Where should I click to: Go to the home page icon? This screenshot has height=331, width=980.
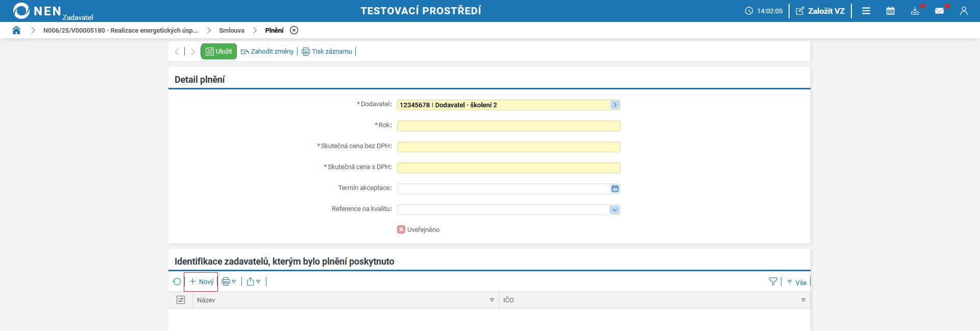pyautogui.click(x=16, y=30)
